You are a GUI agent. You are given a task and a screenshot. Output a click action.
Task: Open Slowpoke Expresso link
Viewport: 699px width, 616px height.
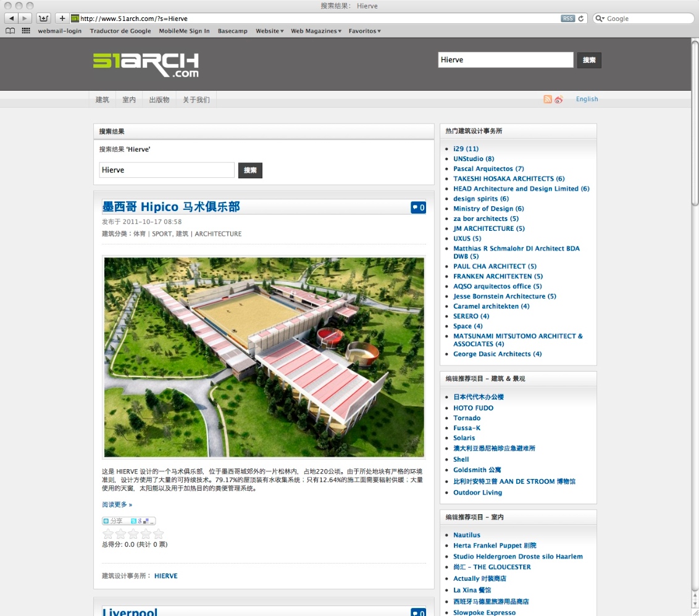484,612
